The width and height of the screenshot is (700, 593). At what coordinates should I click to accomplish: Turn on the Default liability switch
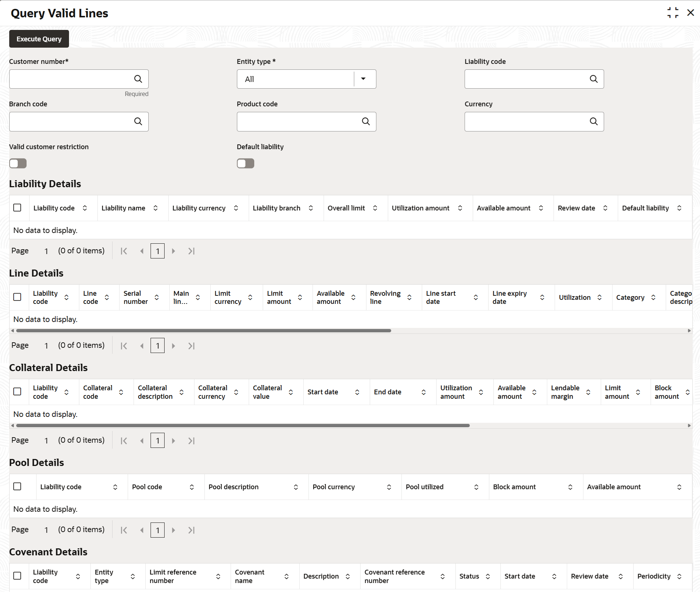click(x=246, y=164)
